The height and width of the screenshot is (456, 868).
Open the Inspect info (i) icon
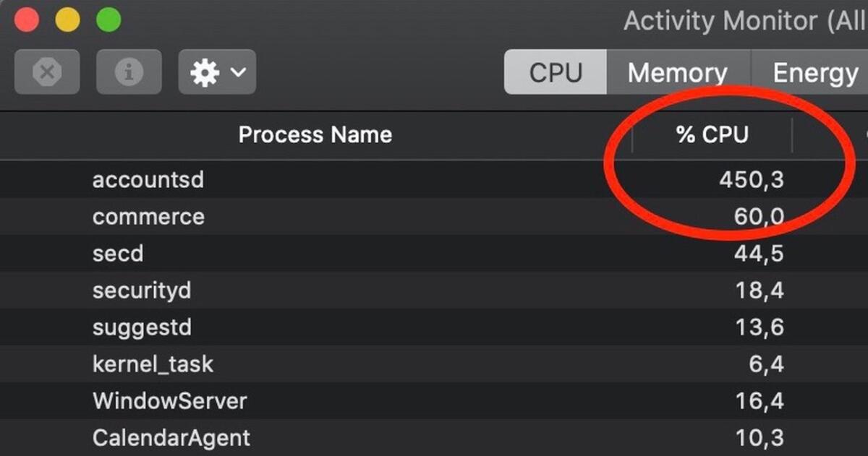[x=129, y=72]
